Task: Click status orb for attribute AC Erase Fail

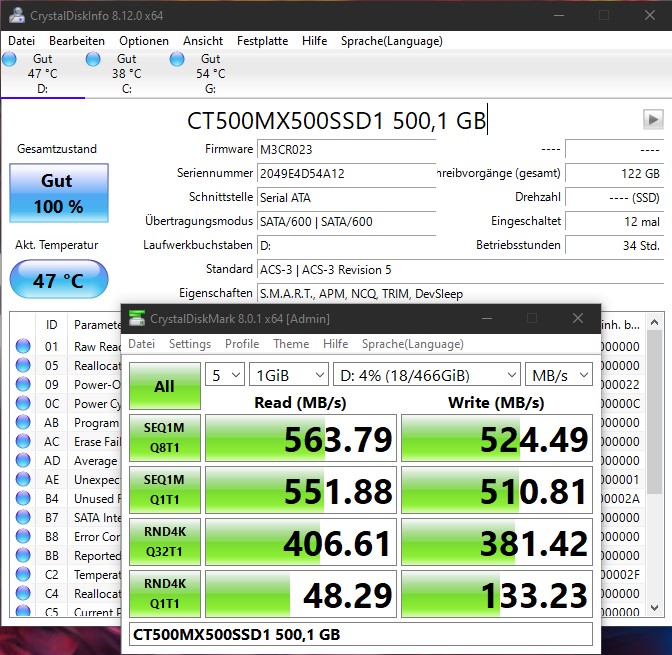Action: tap(23, 441)
